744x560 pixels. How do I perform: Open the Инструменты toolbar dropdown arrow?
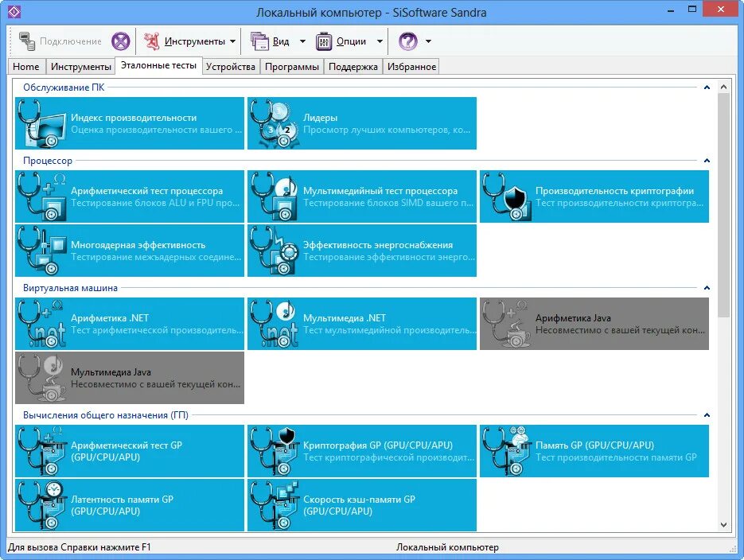pyautogui.click(x=232, y=41)
